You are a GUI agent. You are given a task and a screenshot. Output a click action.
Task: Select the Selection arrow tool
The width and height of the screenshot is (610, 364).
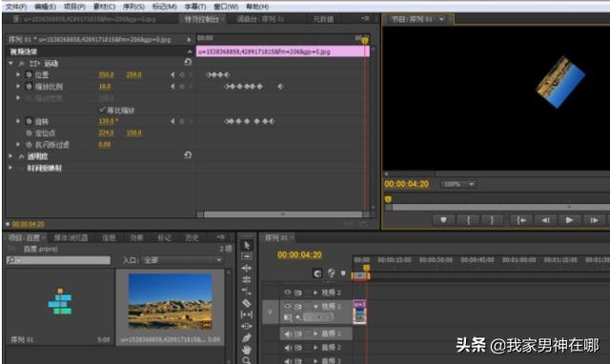pos(247,245)
